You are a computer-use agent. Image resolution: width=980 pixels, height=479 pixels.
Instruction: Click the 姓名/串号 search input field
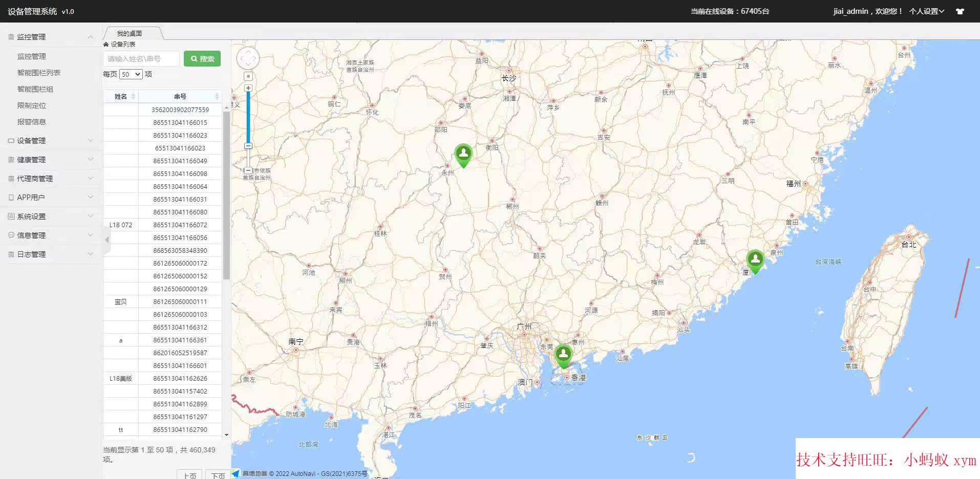coord(141,59)
